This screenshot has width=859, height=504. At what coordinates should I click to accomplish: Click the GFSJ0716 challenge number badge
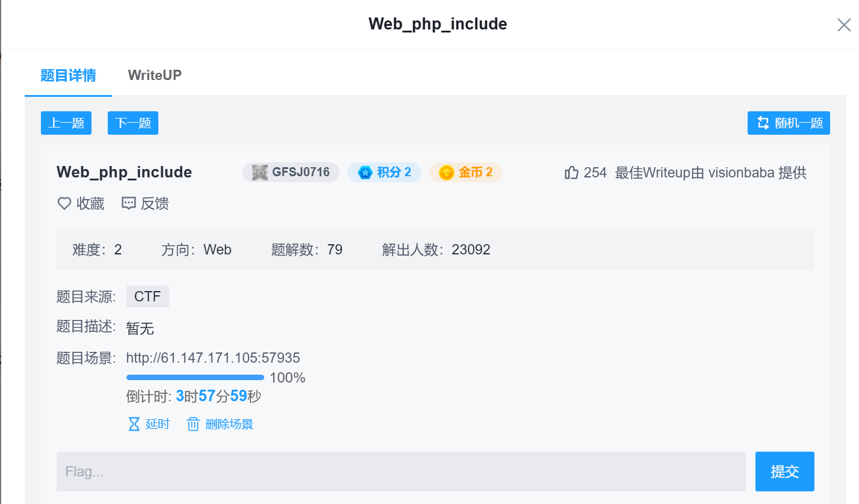pos(291,173)
